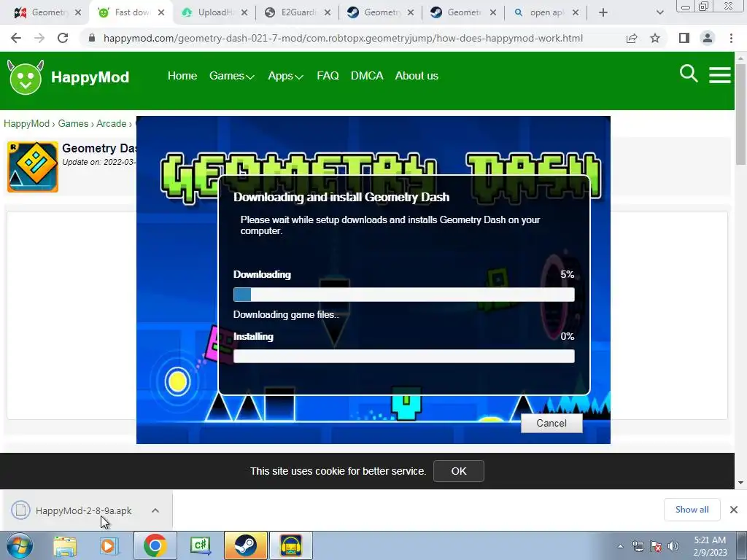Open the FAQ page
Screen dimensions: 747x560
tap(328, 76)
